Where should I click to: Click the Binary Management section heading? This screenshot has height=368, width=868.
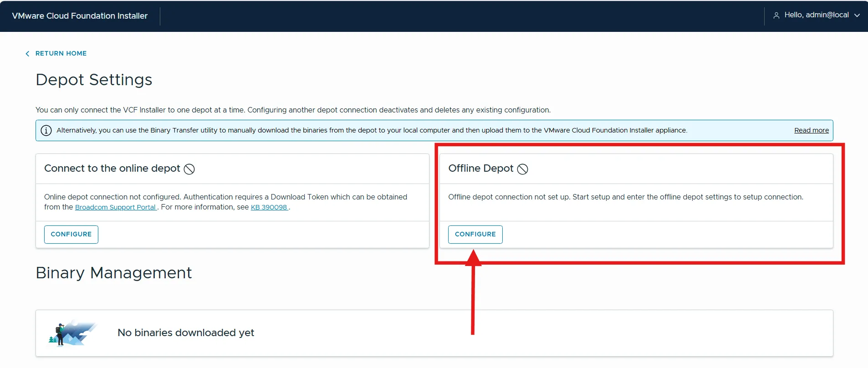(114, 273)
